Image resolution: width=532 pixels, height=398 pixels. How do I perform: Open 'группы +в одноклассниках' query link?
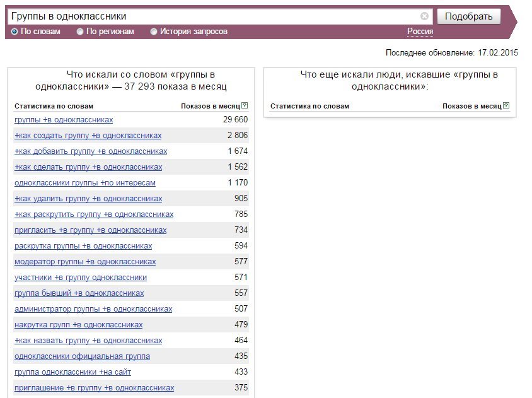64,120
